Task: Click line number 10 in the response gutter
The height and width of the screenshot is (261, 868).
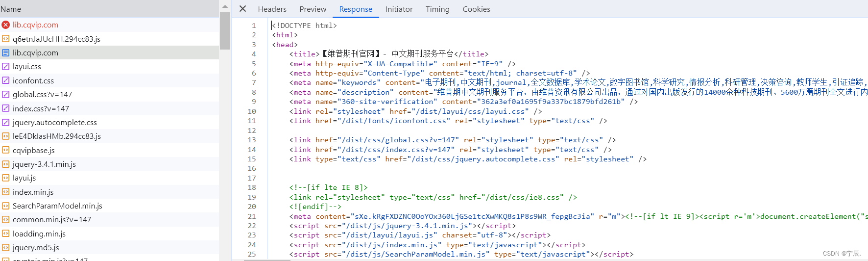Action: (251, 111)
